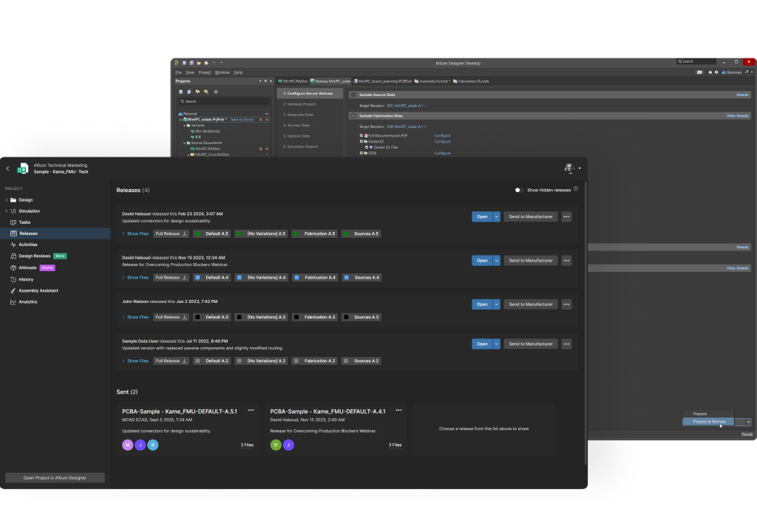Screen dimensions: 757x532
Task: Expand the Design tree item
Action: click(6, 199)
